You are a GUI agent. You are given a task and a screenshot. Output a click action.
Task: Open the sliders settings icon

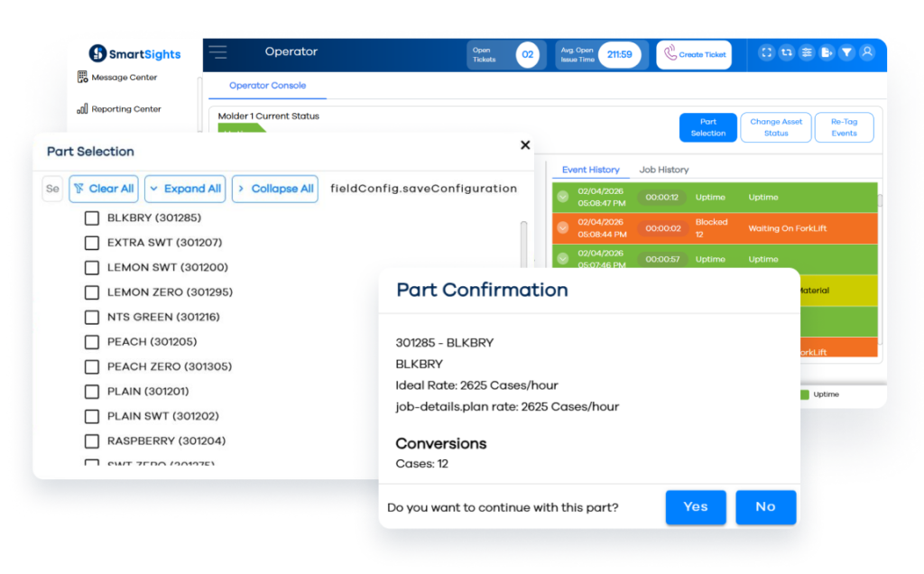[x=807, y=53]
